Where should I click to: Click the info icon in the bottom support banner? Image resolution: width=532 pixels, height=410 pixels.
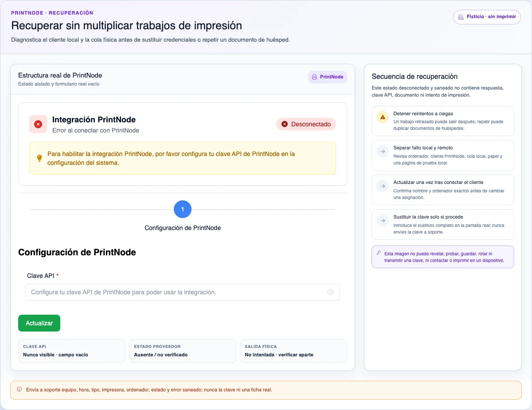20,390
